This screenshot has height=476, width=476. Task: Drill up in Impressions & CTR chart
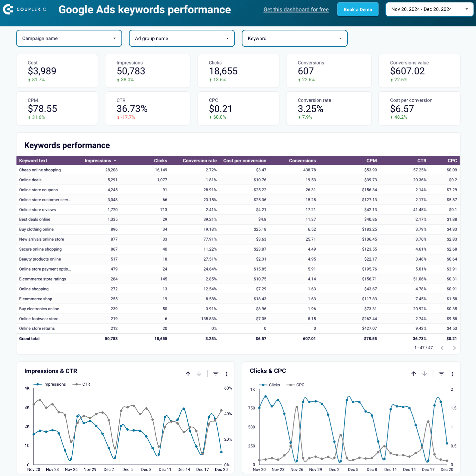pos(188,374)
